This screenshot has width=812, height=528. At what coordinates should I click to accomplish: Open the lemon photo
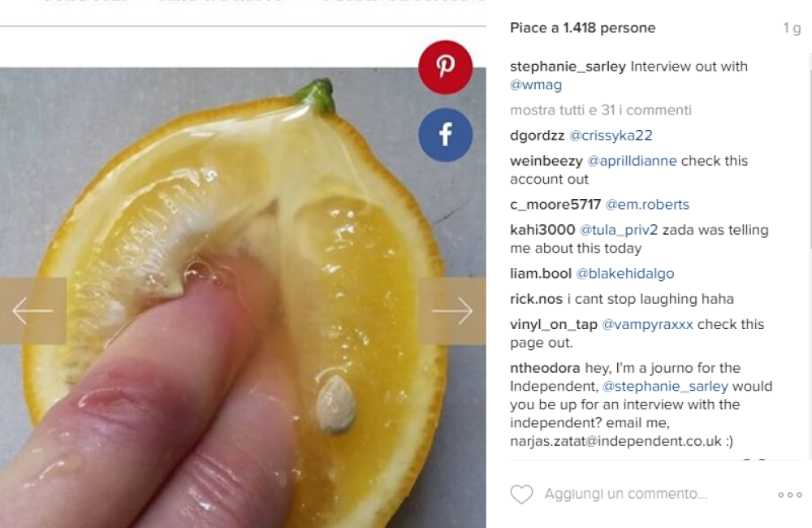(x=243, y=298)
